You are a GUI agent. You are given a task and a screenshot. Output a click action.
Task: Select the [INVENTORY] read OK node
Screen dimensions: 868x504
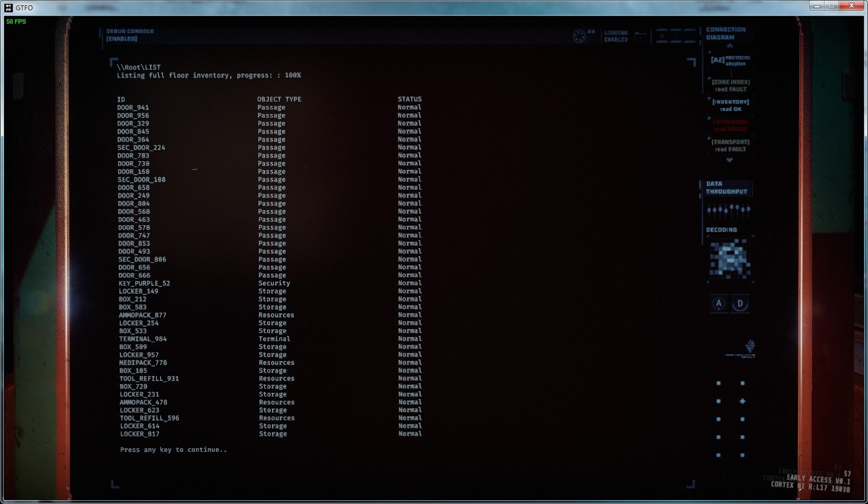tap(731, 105)
